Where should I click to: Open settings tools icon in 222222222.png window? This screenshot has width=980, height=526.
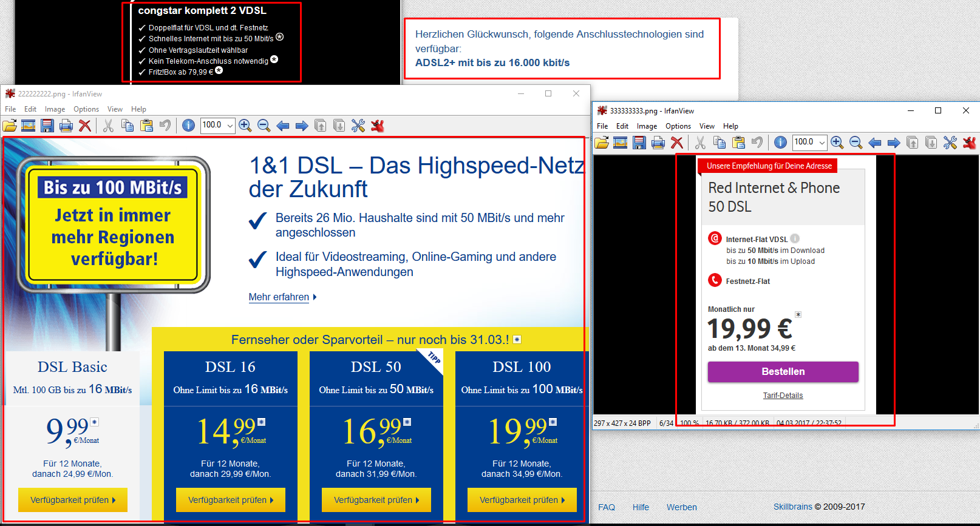(358, 126)
